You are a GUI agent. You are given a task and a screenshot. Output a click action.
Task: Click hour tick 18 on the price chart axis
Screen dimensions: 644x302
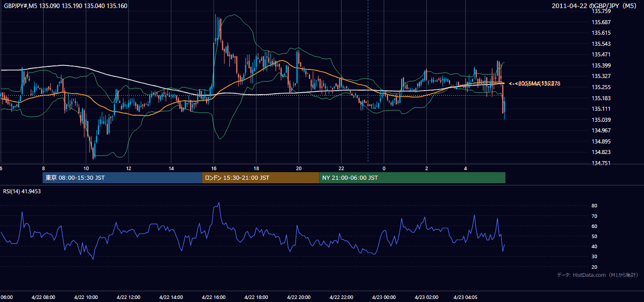tap(256, 168)
